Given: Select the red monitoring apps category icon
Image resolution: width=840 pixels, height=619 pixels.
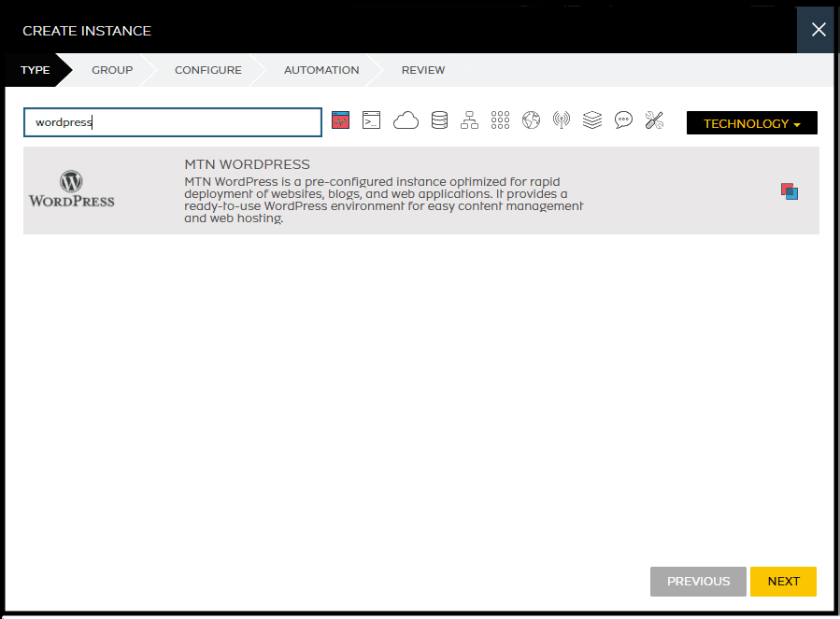Looking at the screenshot, I should coord(341,120).
